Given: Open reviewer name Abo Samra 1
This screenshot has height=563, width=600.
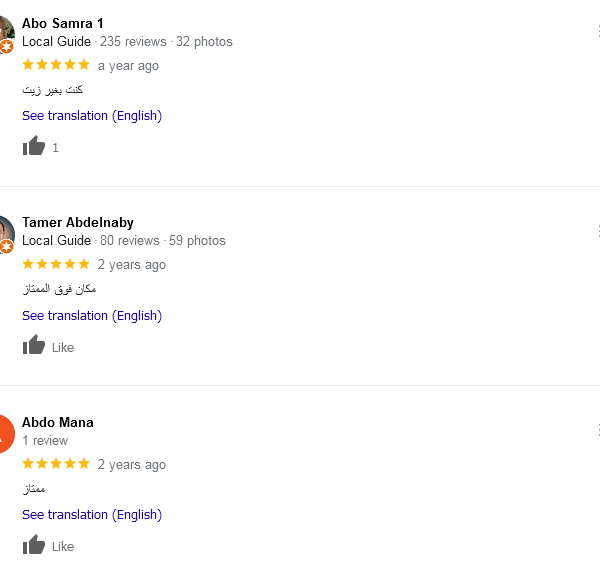Looking at the screenshot, I should click(x=63, y=23).
